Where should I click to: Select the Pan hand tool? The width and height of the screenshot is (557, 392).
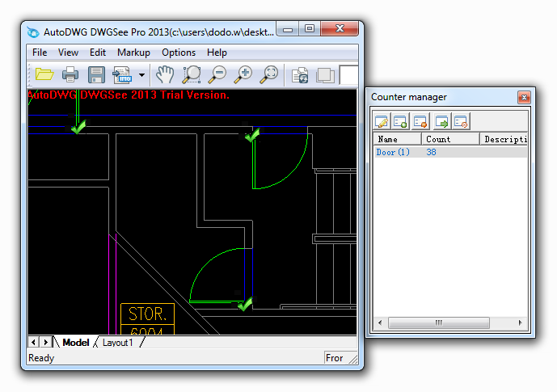[x=165, y=74]
